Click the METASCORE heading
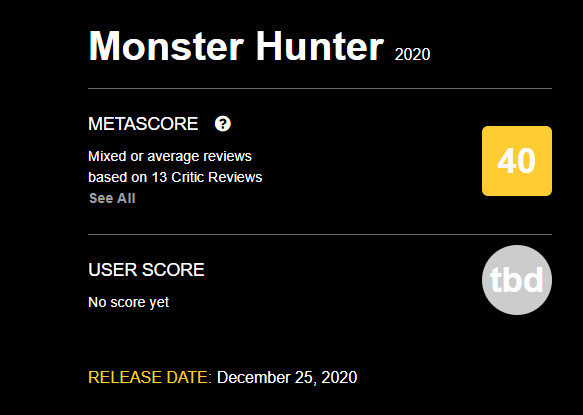 pyautogui.click(x=143, y=124)
